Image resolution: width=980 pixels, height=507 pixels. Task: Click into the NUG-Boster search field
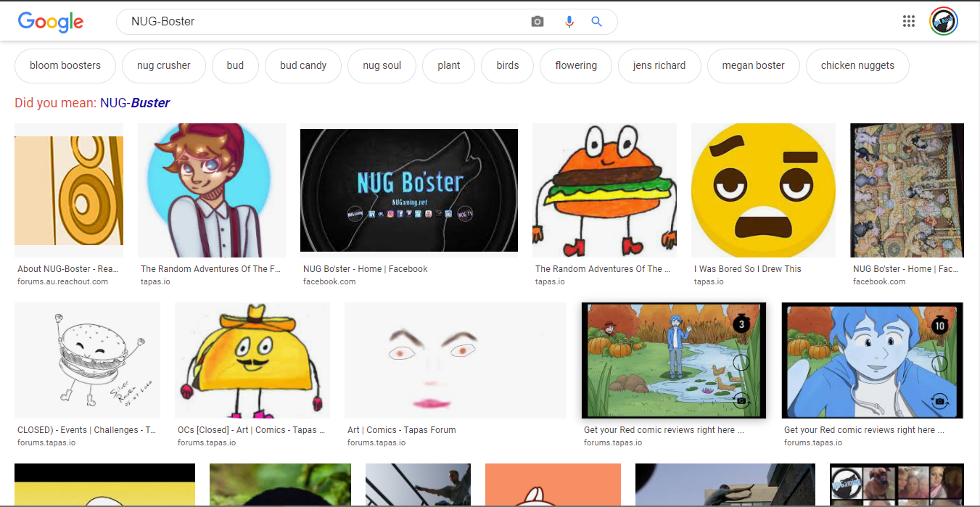[x=326, y=22]
